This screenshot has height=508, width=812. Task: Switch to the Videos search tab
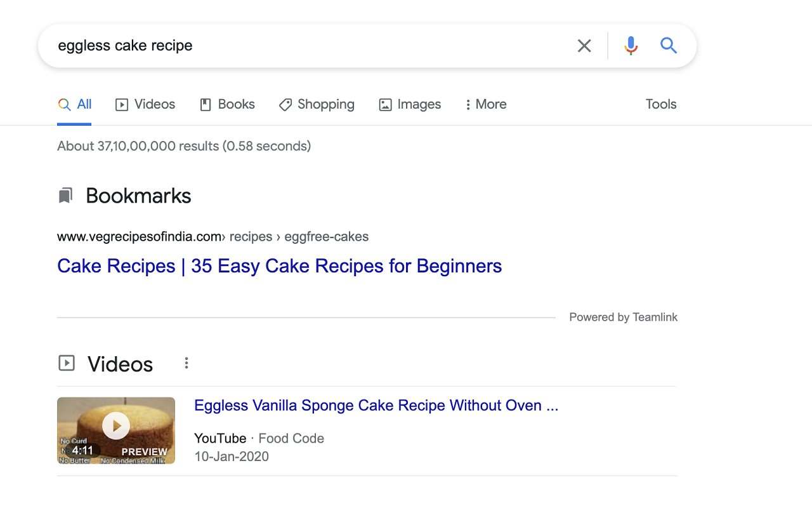[x=145, y=105]
